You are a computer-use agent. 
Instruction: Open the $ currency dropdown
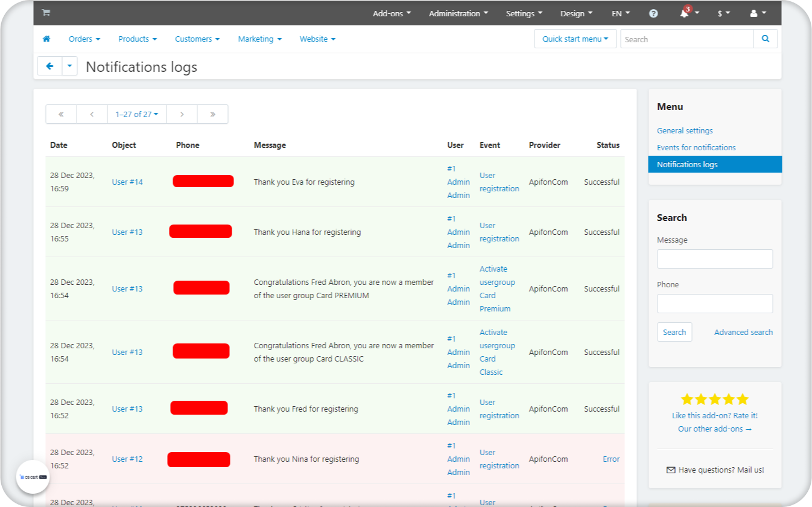(724, 13)
